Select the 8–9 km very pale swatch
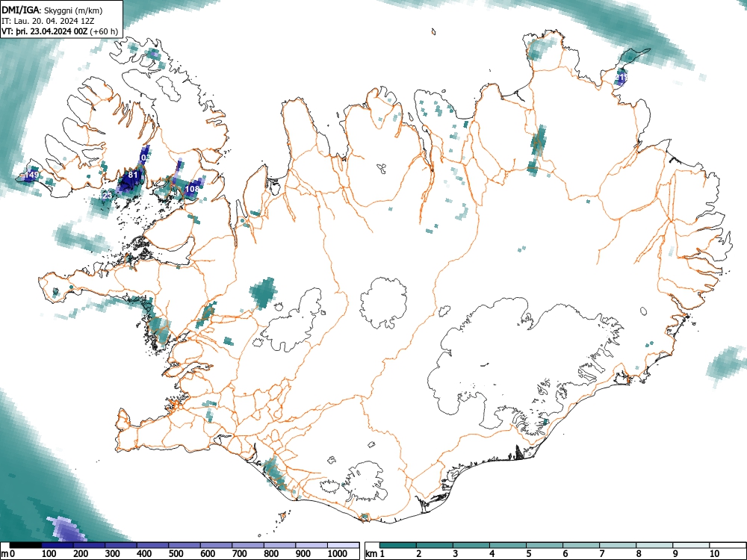The image size is (747, 560). [654, 545]
